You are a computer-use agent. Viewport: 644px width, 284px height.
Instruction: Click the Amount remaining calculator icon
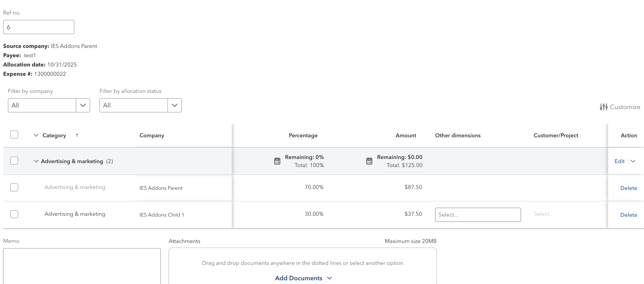tap(369, 161)
